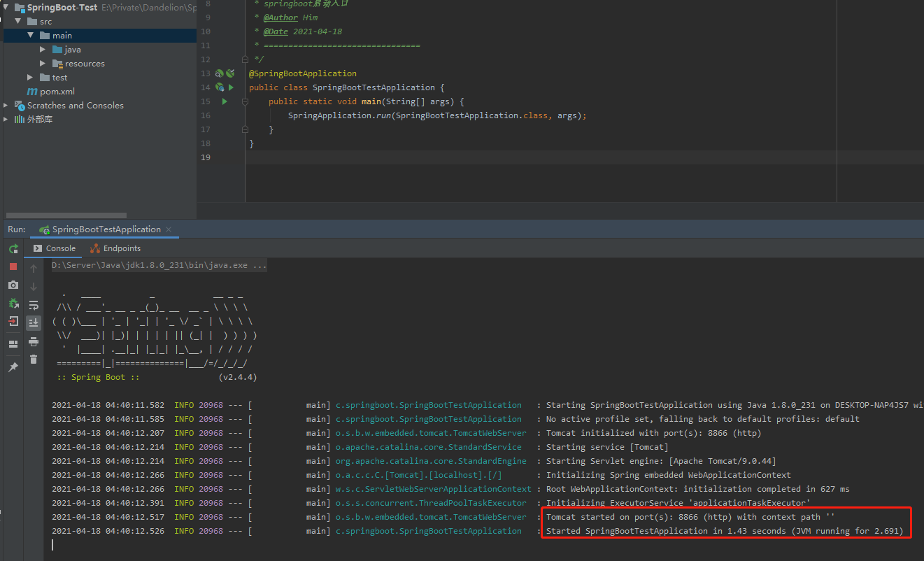
Task: Click the printer icon in console toolbar
Action: (34, 341)
